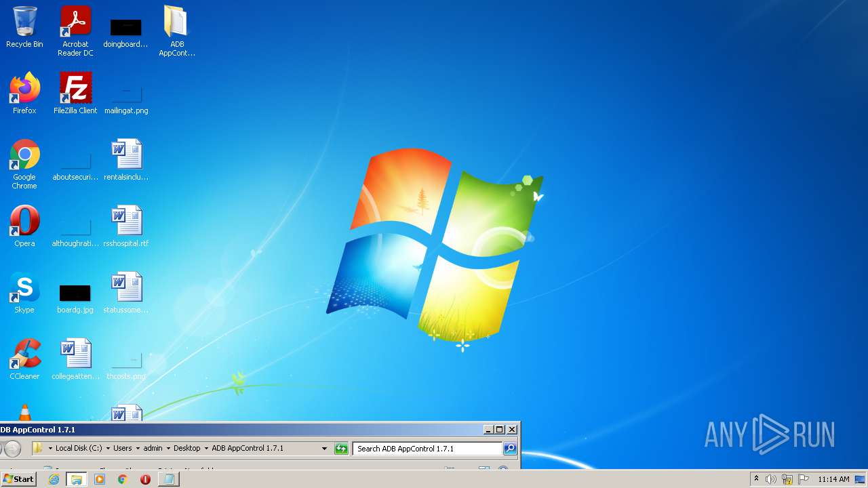Open Windows Media Player taskbar icon
The height and width of the screenshot is (488, 868).
pos(100,479)
